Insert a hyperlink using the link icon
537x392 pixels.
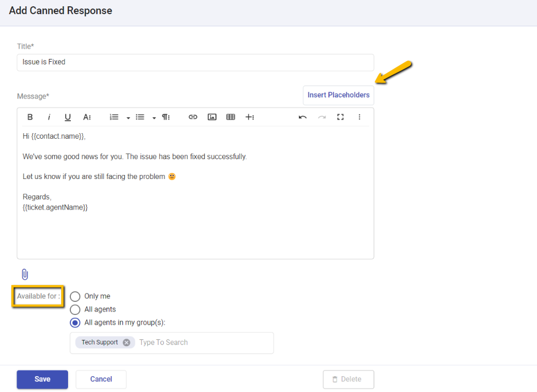193,117
